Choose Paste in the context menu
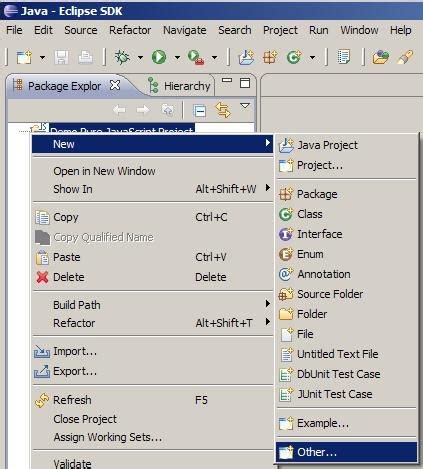423x469 pixels. 152,257
